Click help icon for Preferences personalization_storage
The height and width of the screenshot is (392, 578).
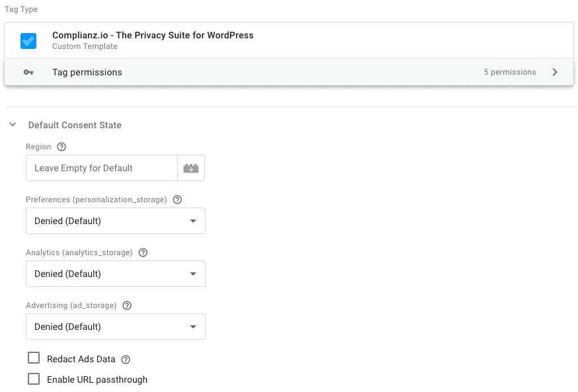pos(177,200)
